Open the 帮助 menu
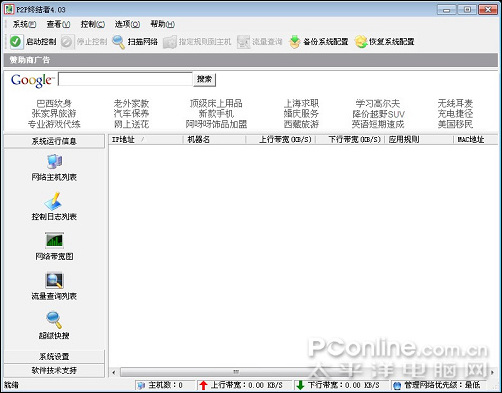The width and height of the screenshot is (502, 393). point(162,24)
